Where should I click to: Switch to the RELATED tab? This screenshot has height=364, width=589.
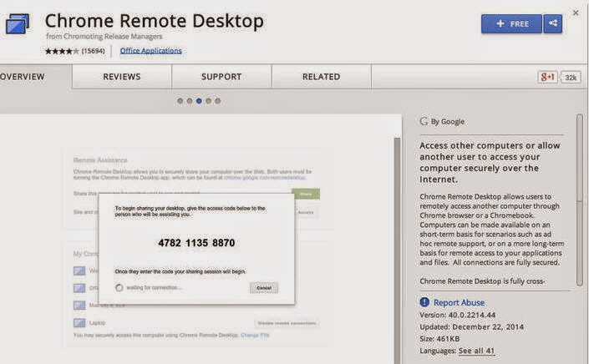point(321,77)
